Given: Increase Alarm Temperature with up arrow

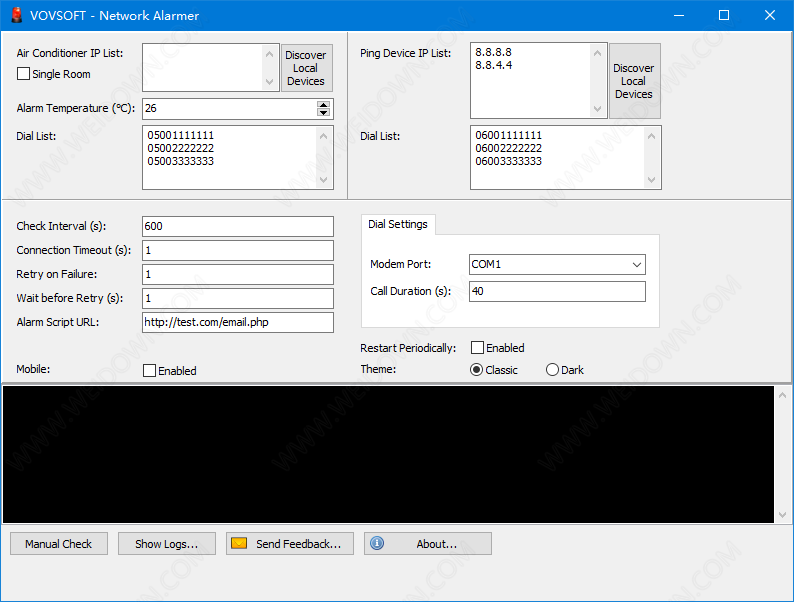Looking at the screenshot, I should 323,105.
